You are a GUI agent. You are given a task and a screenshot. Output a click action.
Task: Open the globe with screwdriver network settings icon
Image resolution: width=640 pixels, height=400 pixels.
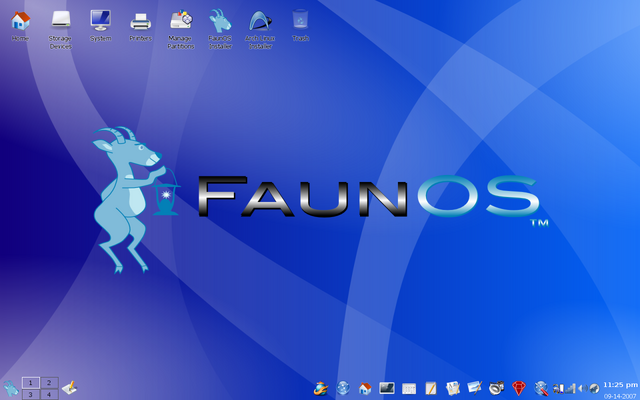point(541,388)
